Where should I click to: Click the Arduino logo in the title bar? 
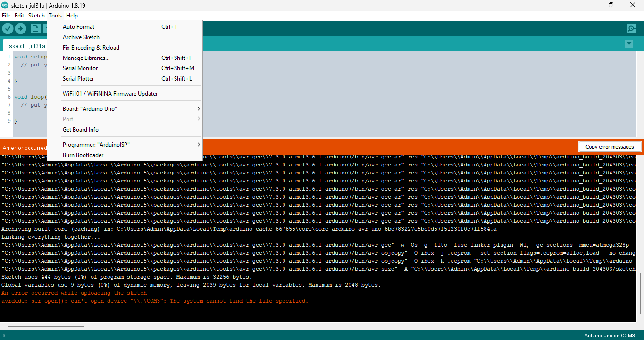5,5
